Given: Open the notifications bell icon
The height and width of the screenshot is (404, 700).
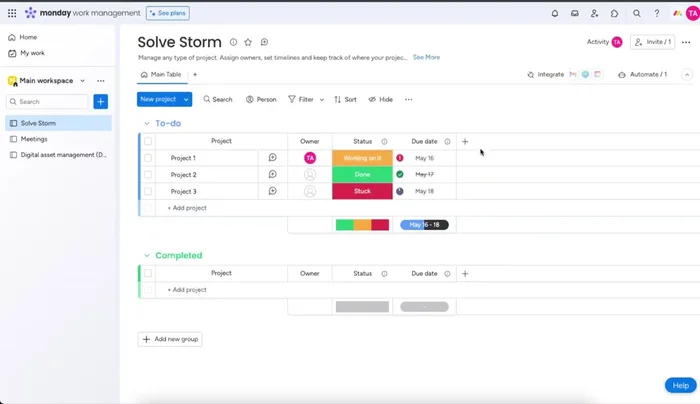Looking at the screenshot, I should click(555, 13).
